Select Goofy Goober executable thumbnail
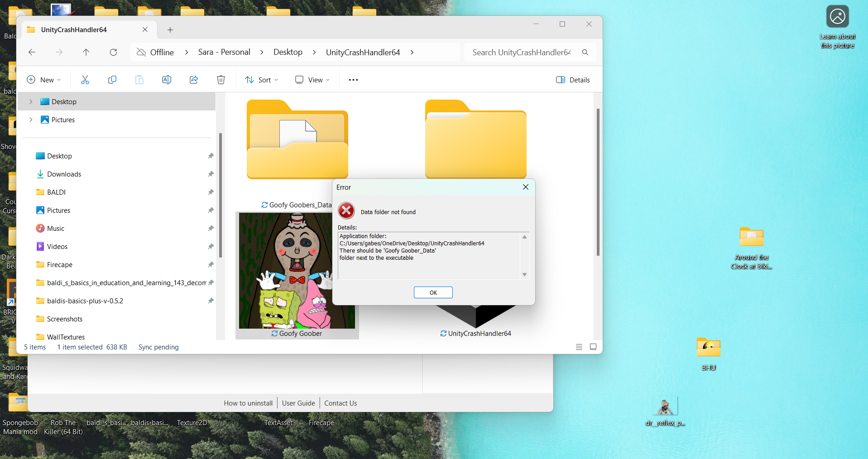This screenshot has width=868, height=459. (297, 275)
